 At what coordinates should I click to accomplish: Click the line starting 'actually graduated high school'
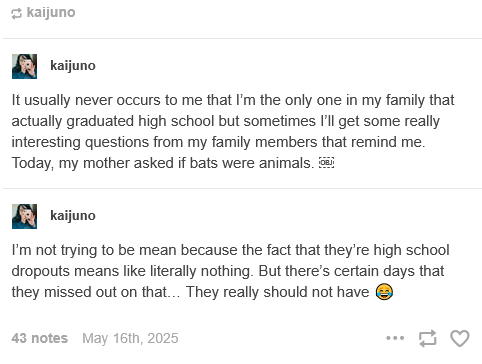226,121
